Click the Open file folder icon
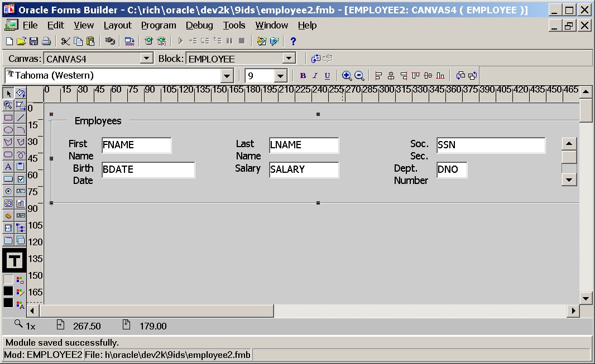Screen dimensions: 595x364 21,41
